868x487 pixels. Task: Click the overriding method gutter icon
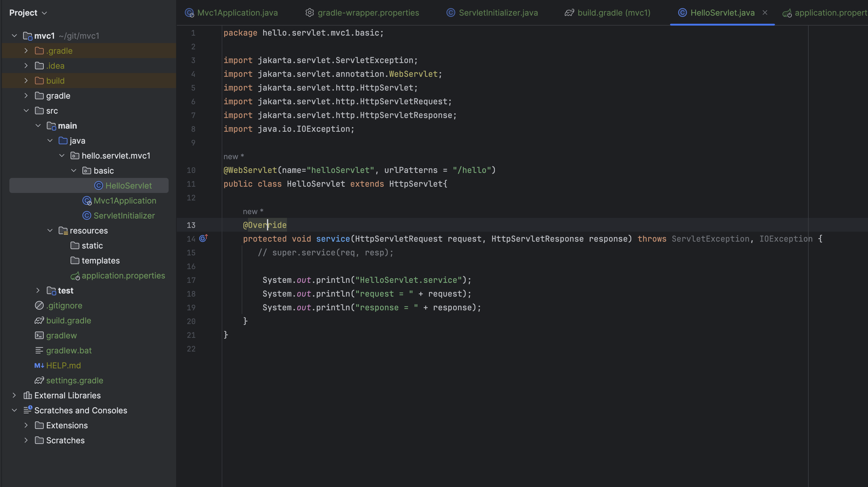[204, 239]
